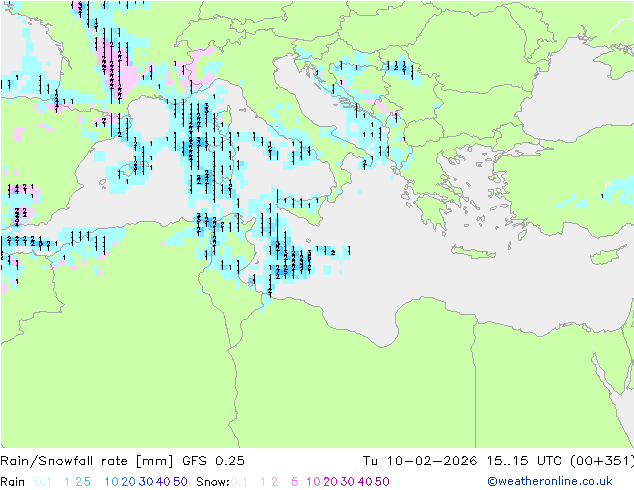Pick the snow legend value 10

pyautogui.click(x=313, y=482)
